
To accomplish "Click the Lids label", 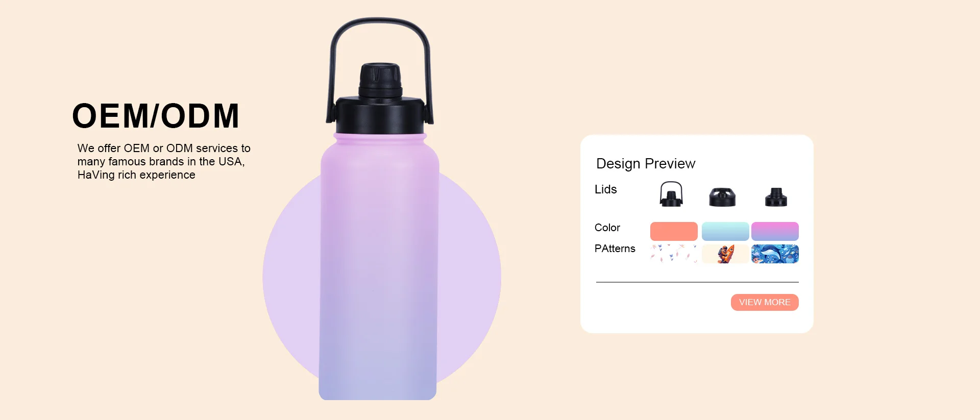I will [605, 189].
